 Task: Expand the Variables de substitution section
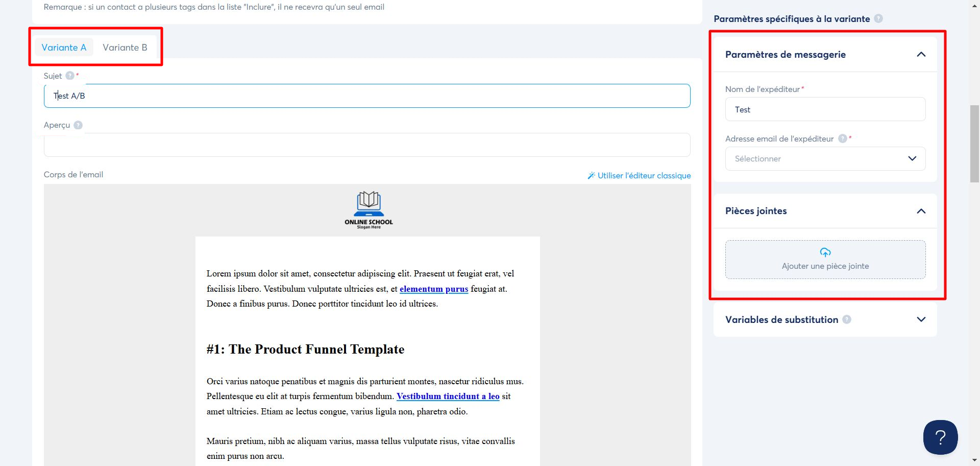(921, 319)
